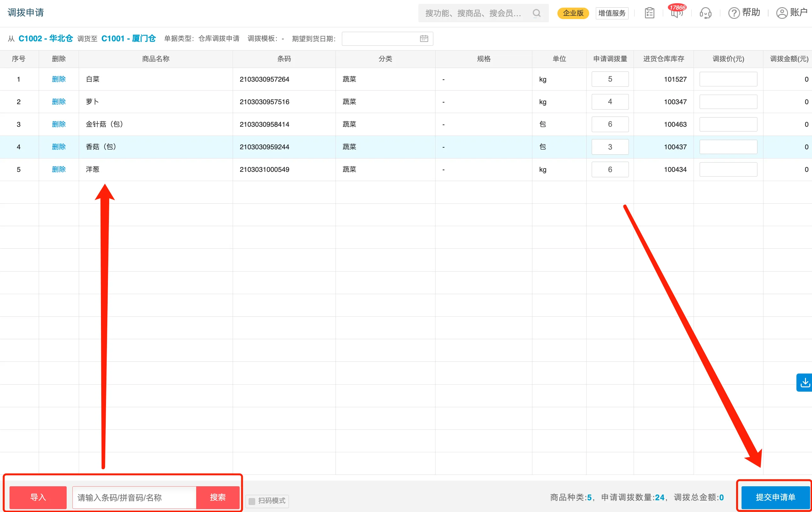The image size is (812, 512).
Task: Open the clipboard task list icon
Action: click(x=649, y=12)
